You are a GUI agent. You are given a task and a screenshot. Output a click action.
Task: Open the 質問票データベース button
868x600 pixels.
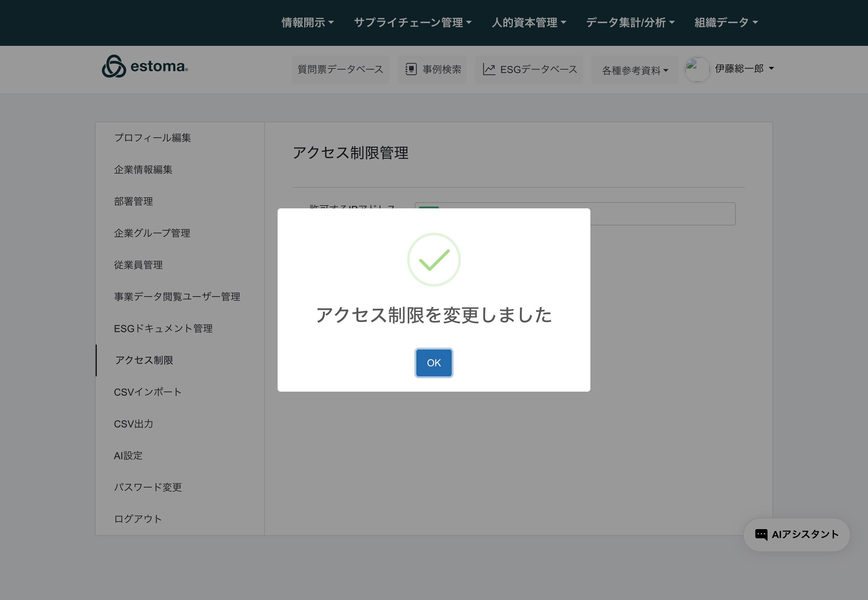340,69
